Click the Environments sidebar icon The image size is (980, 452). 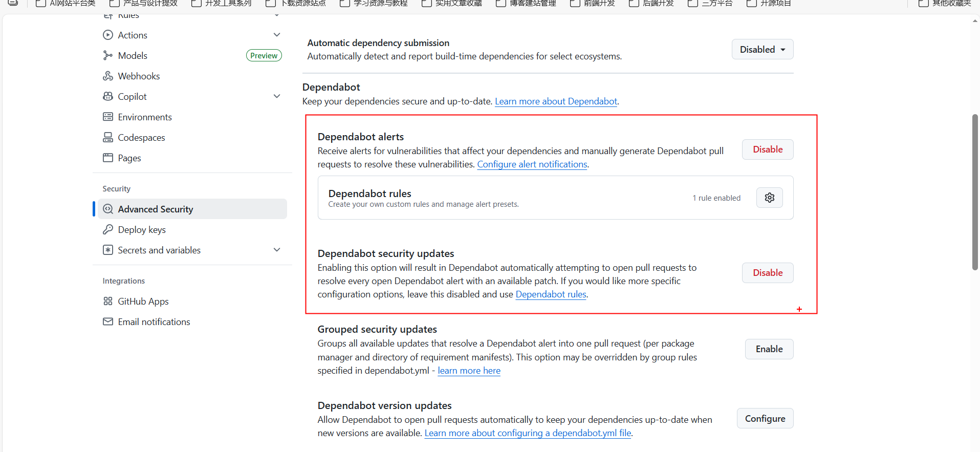pos(108,117)
